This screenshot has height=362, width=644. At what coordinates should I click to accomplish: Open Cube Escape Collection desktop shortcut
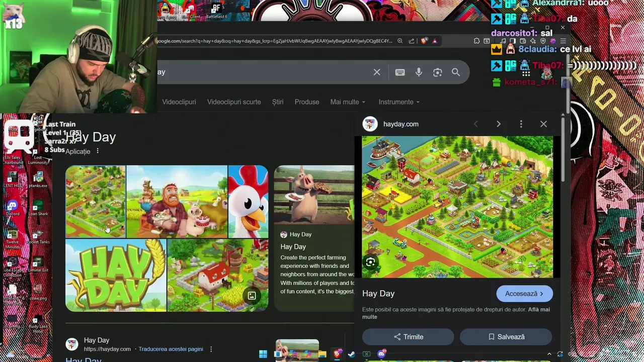point(13,267)
